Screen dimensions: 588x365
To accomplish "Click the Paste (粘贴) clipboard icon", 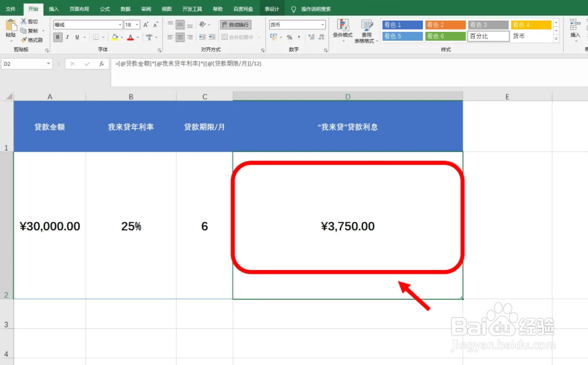I will click(x=11, y=26).
